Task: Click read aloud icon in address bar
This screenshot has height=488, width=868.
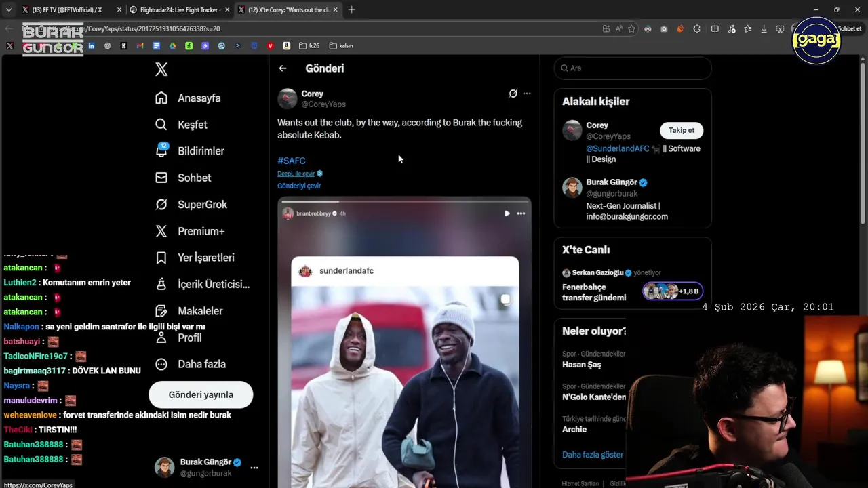Action: [618, 28]
